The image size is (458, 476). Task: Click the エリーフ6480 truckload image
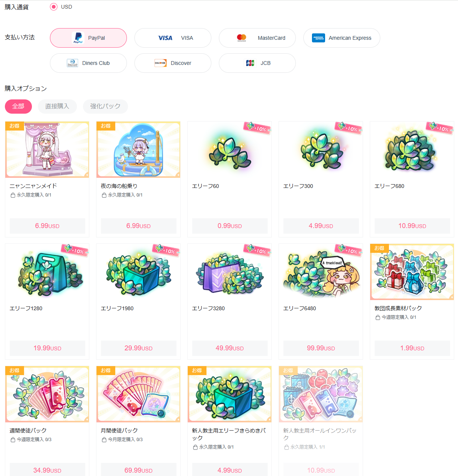coord(321,272)
